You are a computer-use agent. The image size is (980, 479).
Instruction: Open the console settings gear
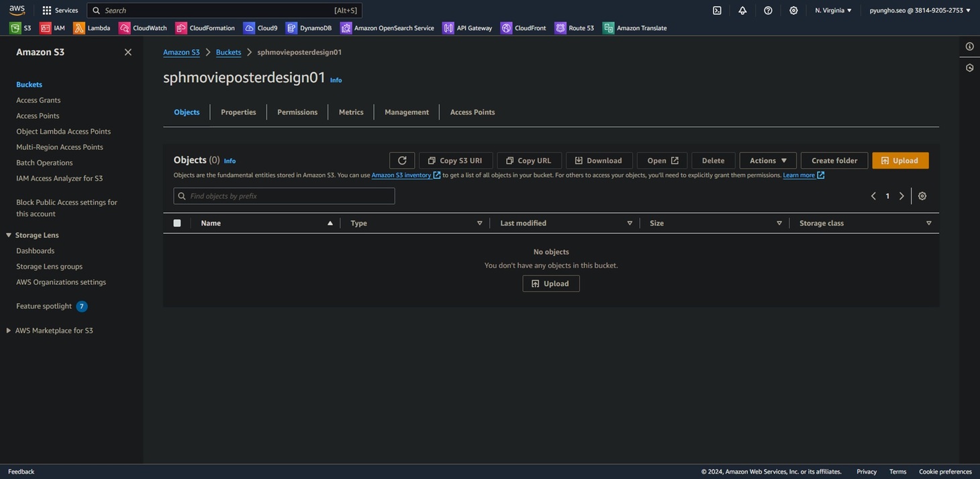tap(793, 10)
